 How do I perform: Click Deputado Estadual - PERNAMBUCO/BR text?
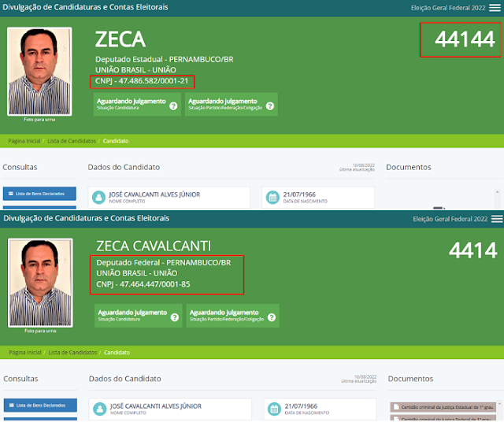tap(165, 60)
